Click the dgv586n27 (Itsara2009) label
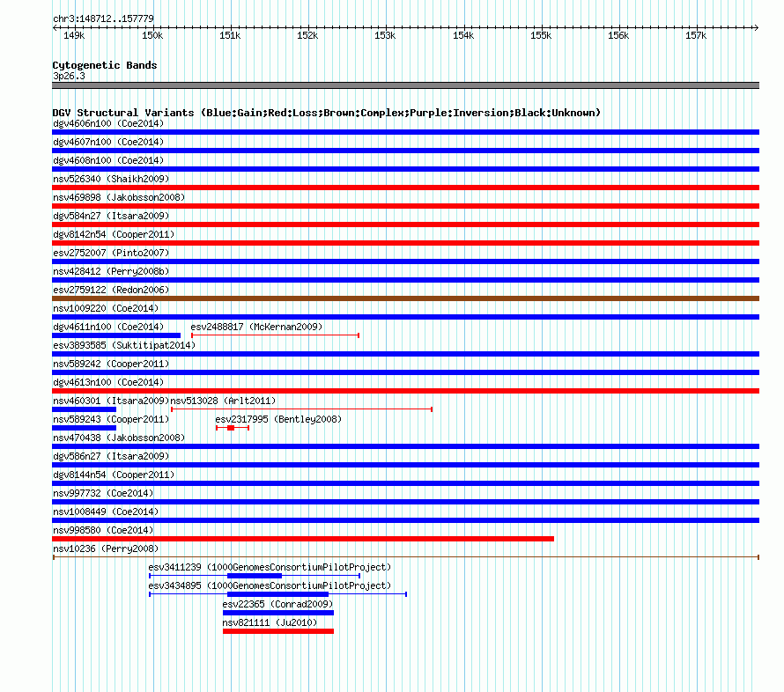 [111, 456]
